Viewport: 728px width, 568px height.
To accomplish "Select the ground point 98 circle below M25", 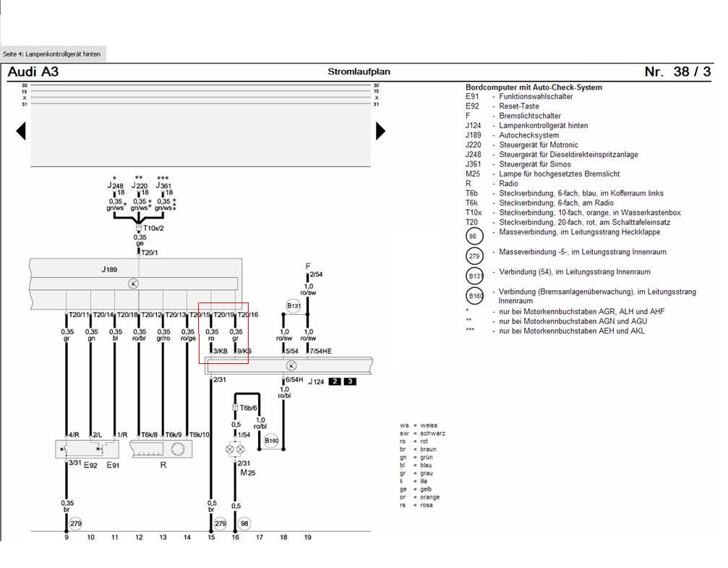I will tap(244, 523).
